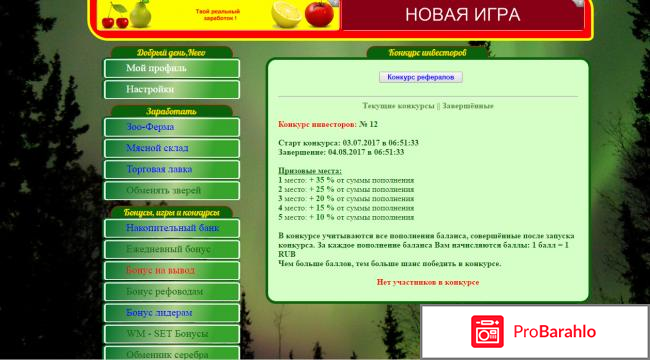The image size is (650, 360).
Task: Click the Конкурс инвесторов № 12 title
Action: point(328,124)
